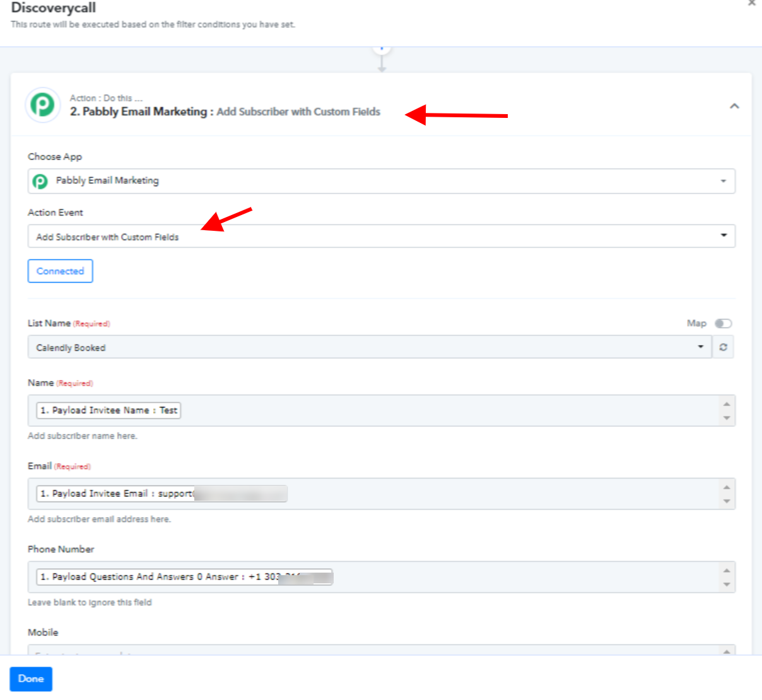Click the Connected button
This screenshot has width=762, height=700.
[60, 271]
